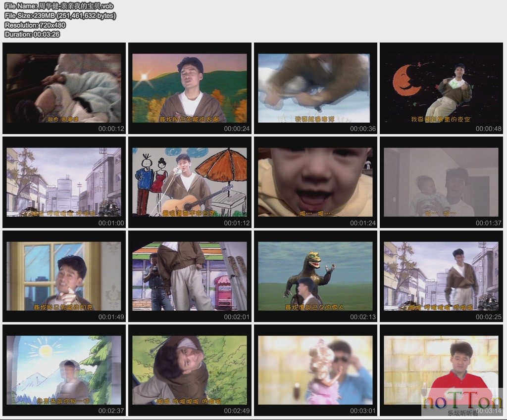Screen dimensions: 507x420
Task: Click the 00:01:24 timestamp label
Action: pyautogui.click(x=363, y=223)
